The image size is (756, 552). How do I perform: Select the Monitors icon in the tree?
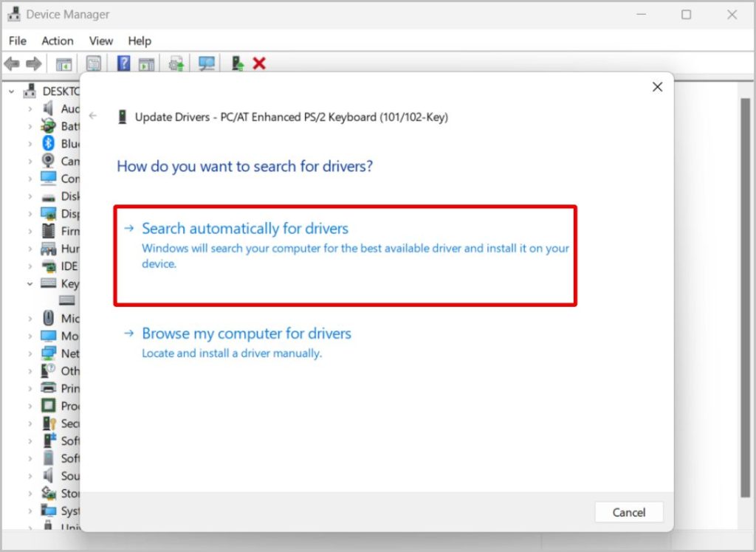tap(48, 336)
